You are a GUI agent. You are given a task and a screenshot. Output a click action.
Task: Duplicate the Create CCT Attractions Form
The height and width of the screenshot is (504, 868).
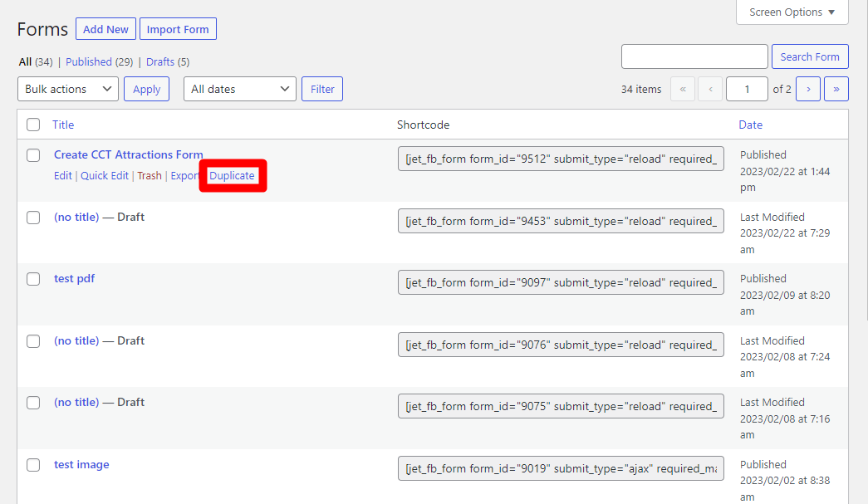(232, 176)
